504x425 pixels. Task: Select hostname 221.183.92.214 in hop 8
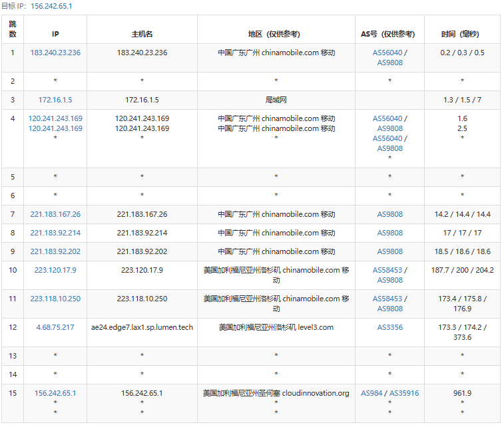pos(142,233)
